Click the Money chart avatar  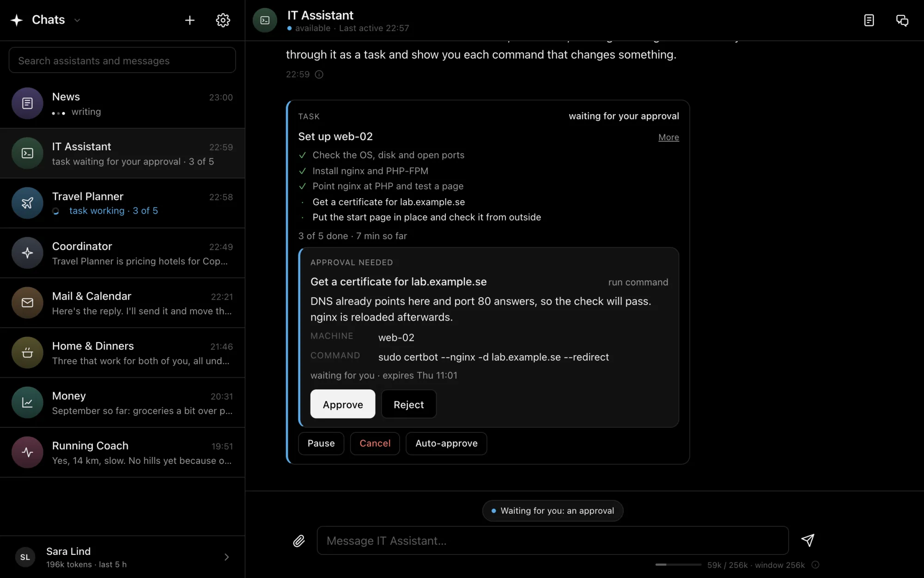(27, 403)
